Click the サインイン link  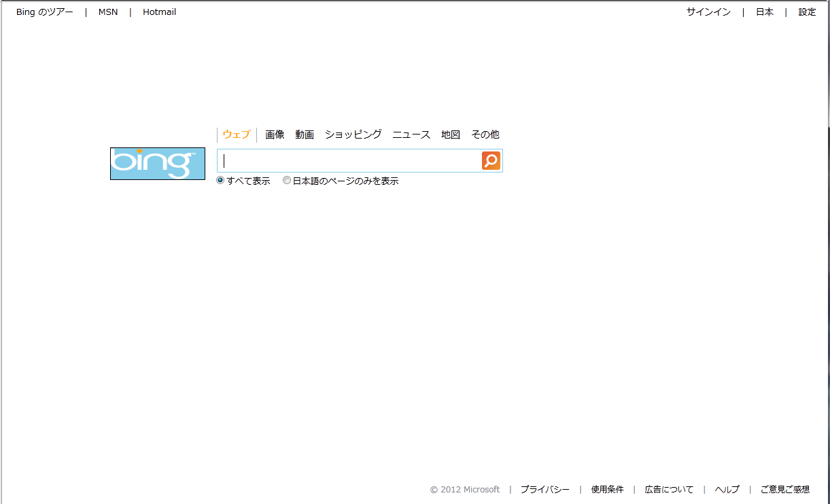pyautogui.click(x=709, y=12)
